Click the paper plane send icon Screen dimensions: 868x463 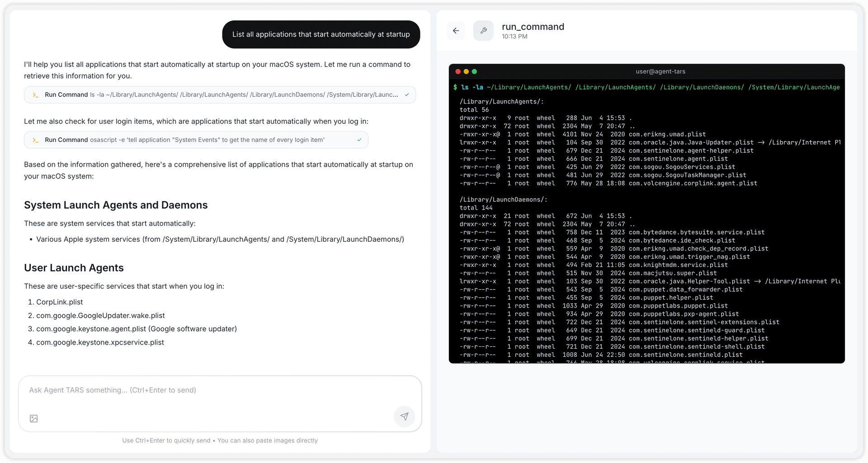[404, 416]
